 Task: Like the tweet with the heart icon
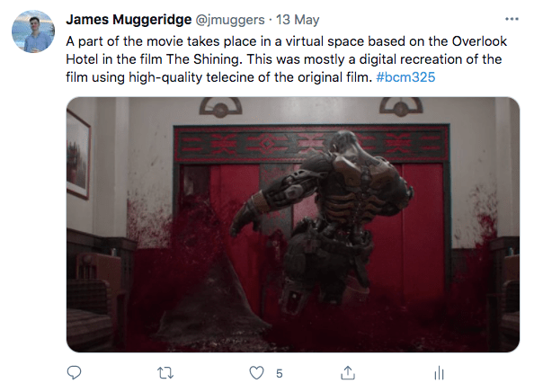point(256,373)
